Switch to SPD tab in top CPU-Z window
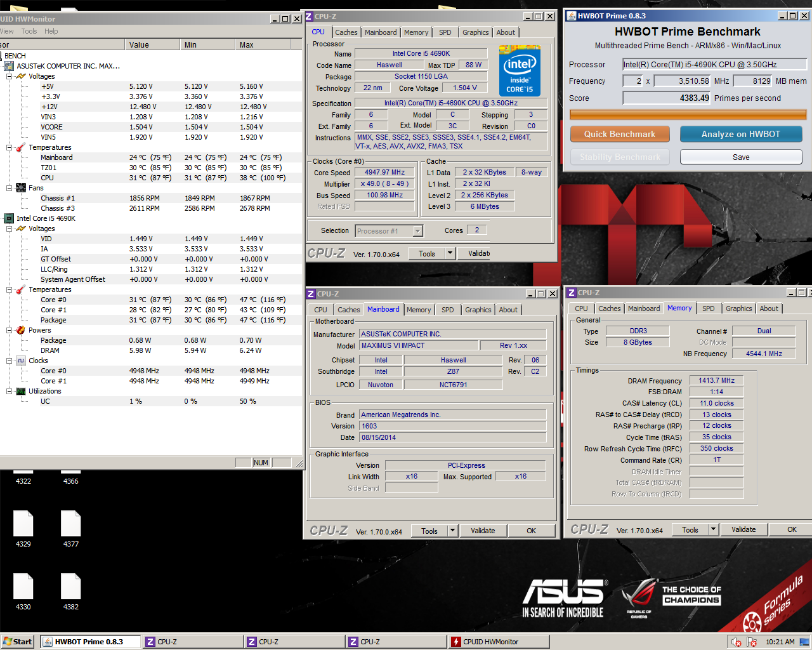The image size is (812, 650). (x=445, y=32)
